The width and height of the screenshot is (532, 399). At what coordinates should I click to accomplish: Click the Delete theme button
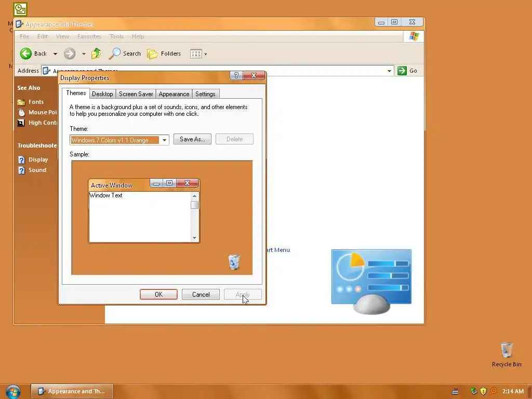(x=234, y=139)
